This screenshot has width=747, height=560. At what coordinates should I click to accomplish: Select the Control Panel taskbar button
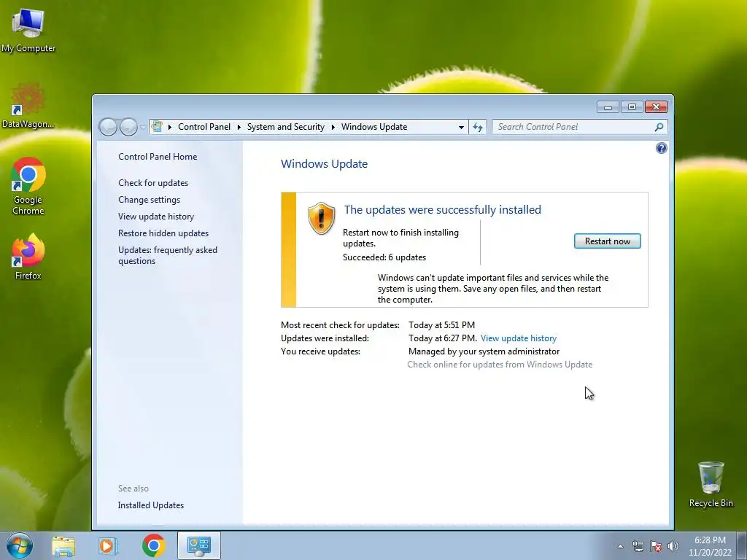pos(199,545)
